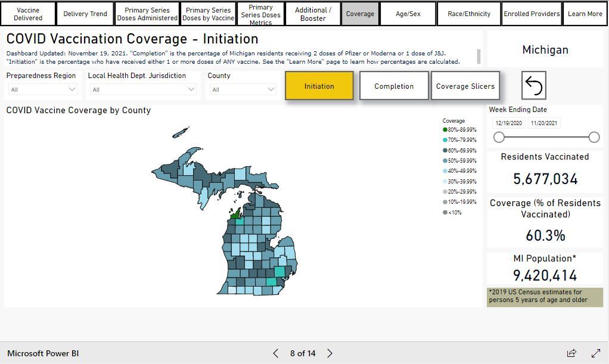Image resolution: width=609 pixels, height=364 pixels.
Task: Expand the County filter dropdown
Action: coord(242,89)
